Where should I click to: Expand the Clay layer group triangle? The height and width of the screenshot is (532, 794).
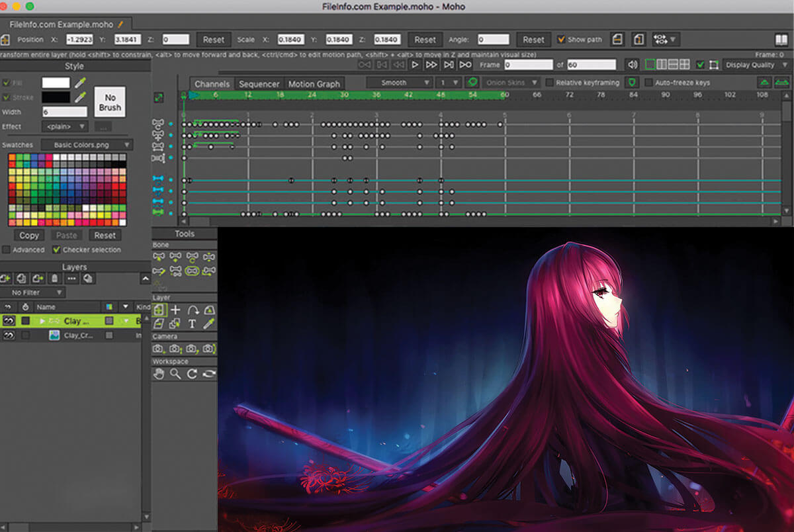(42, 320)
